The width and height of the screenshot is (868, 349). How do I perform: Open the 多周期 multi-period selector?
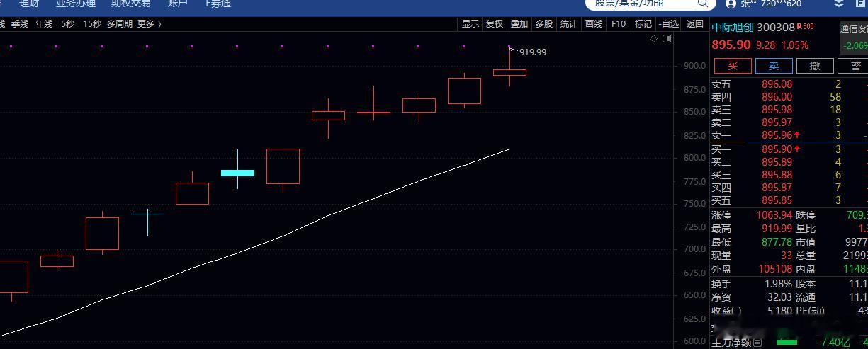[x=120, y=23]
